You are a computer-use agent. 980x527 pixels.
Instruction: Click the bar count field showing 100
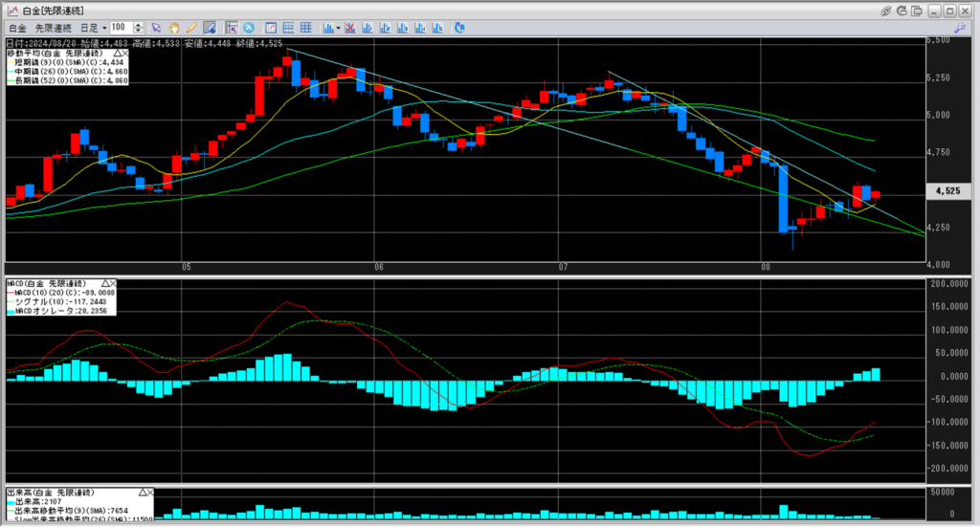121,28
